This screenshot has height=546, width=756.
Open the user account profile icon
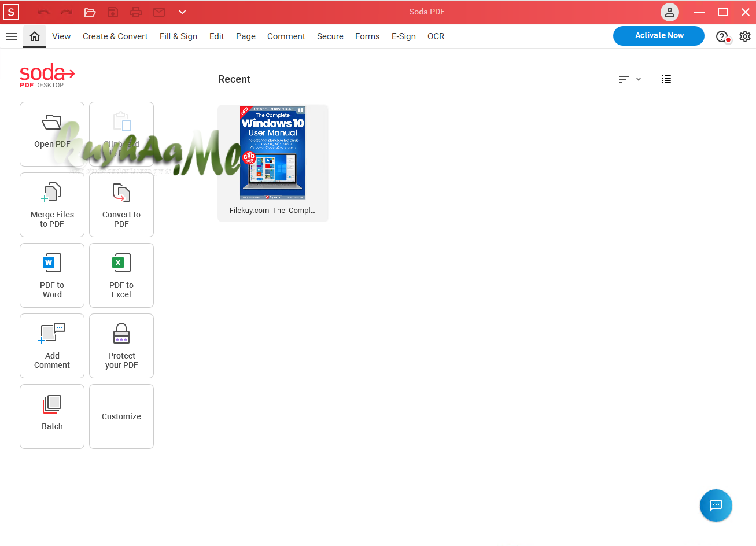670,12
